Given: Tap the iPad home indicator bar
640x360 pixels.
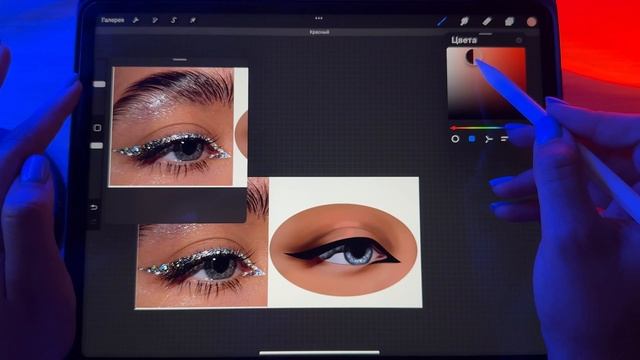Looking at the screenshot, I should coord(319,353).
